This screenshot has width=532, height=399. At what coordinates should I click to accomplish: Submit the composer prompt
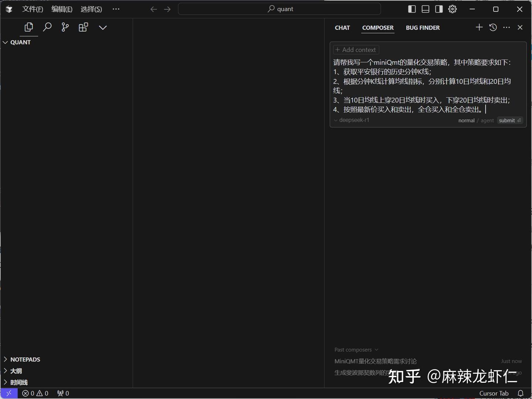click(510, 120)
